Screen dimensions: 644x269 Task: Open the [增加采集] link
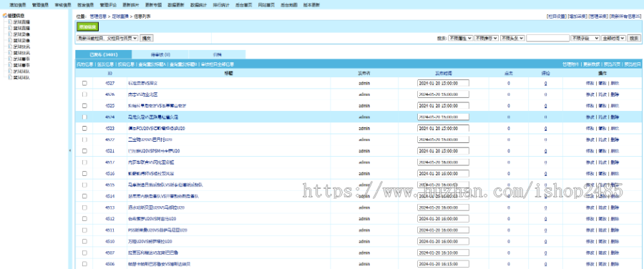pos(577,16)
